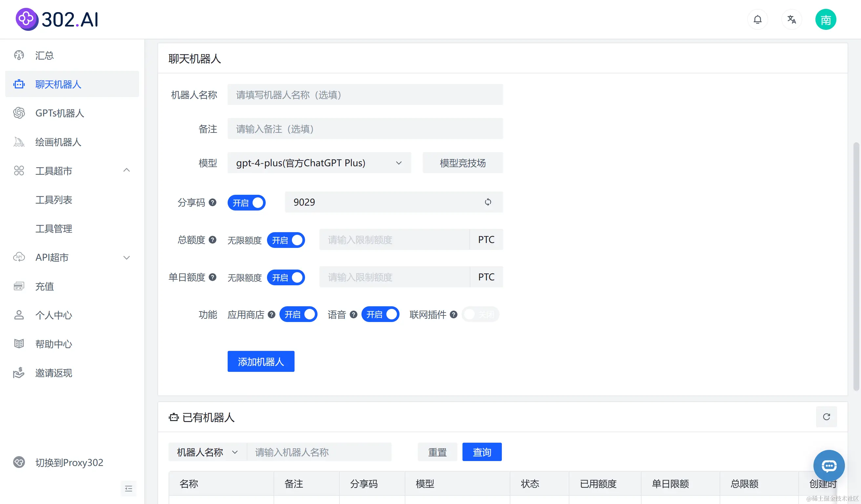Open the 模型 selection dropdown

tap(319, 163)
